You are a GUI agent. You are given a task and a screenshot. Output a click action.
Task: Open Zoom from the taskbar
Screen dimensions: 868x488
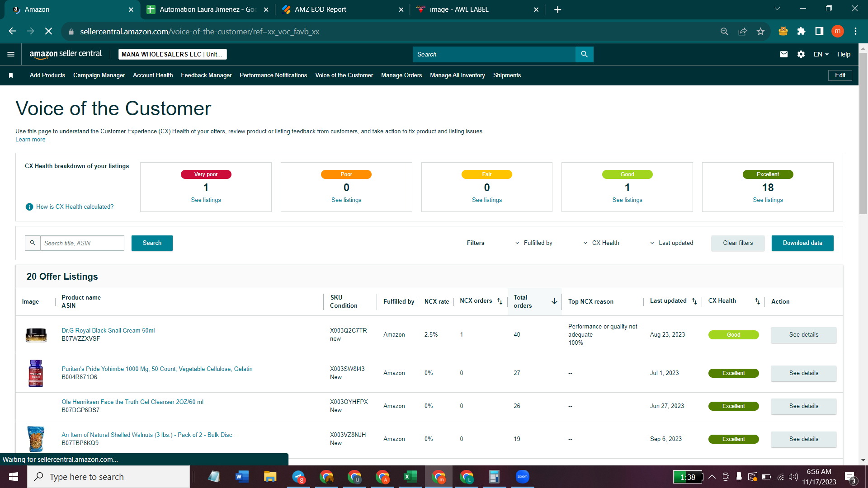(523, 477)
